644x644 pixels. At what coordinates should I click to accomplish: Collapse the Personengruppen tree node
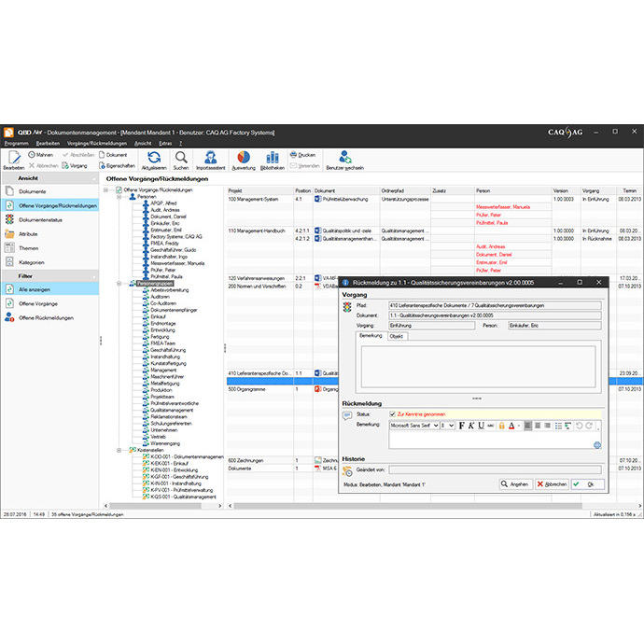(x=119, y=284)
